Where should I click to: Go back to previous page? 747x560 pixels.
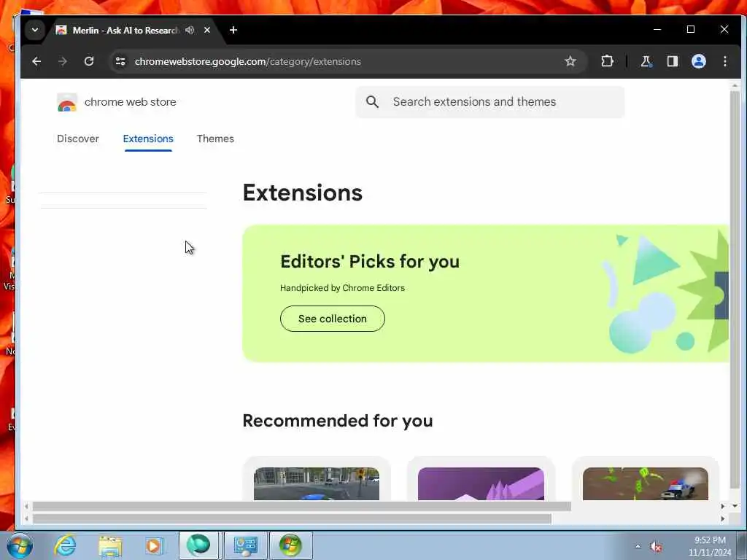tap(36, 61)
